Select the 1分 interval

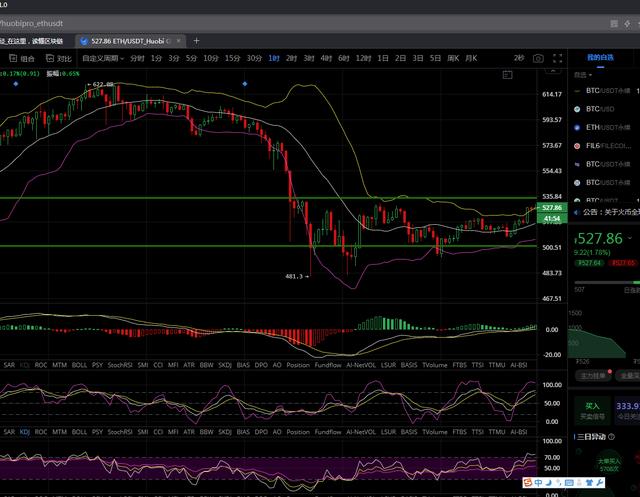tap(156, 58)
